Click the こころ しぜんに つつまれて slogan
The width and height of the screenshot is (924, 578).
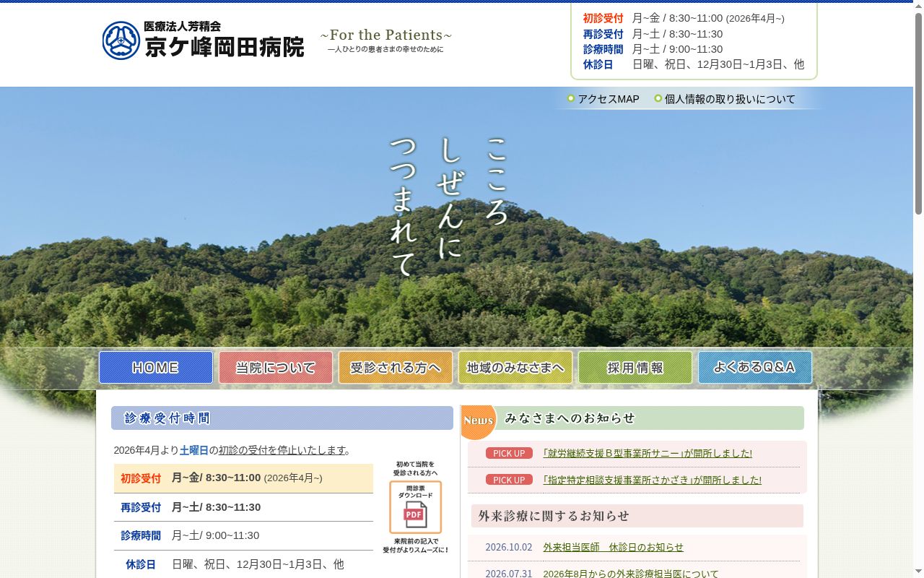(449, 206)
